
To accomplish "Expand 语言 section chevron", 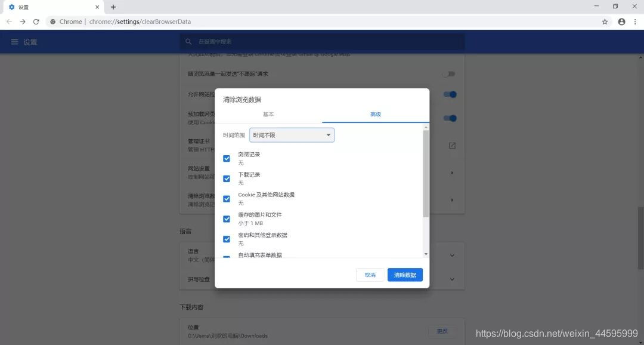I will [452, 255].
